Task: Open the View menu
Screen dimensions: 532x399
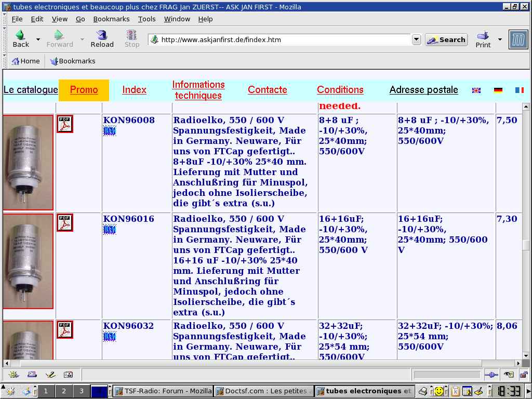Action: (59, 19)
